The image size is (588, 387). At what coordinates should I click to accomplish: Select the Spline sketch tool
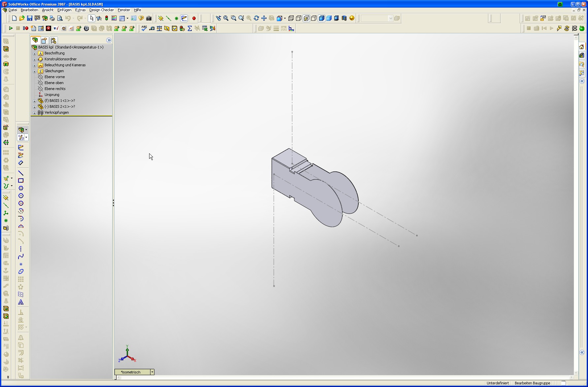(21, 256)
